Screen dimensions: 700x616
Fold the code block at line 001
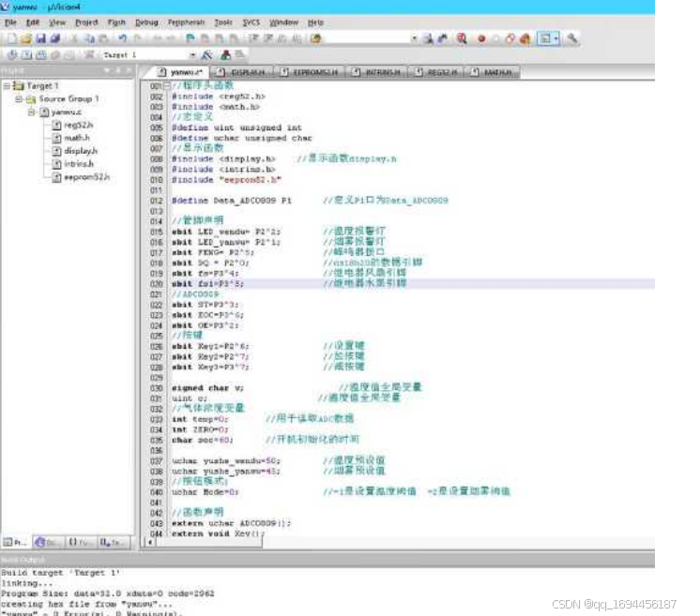[x=166, y=85]
